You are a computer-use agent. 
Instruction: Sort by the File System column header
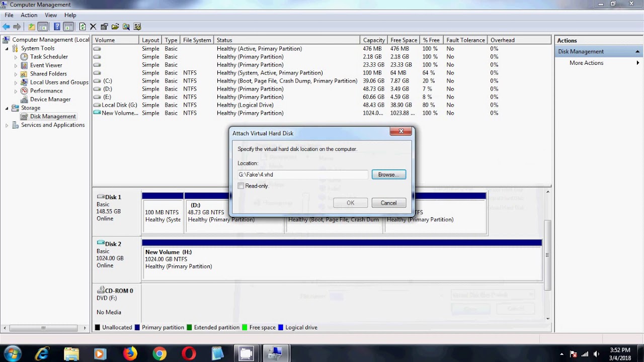point(197,40)
